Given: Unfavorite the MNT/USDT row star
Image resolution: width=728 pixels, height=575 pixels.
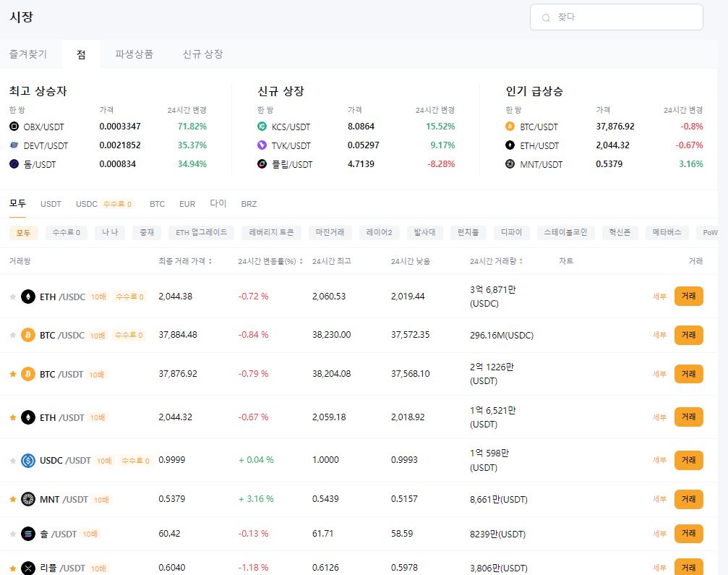Looking at the screenshot, I should (x=13, y=499).
